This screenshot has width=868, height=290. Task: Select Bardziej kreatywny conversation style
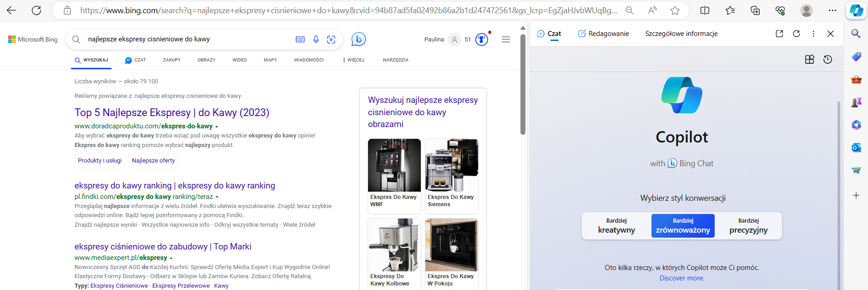click(x=616, y=226)
